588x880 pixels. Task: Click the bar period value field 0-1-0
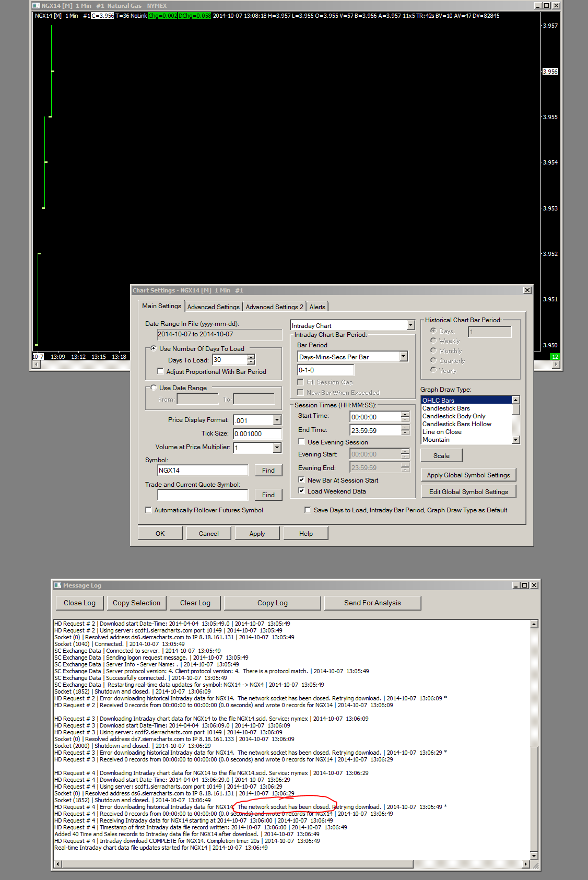[x=326, y=370]
